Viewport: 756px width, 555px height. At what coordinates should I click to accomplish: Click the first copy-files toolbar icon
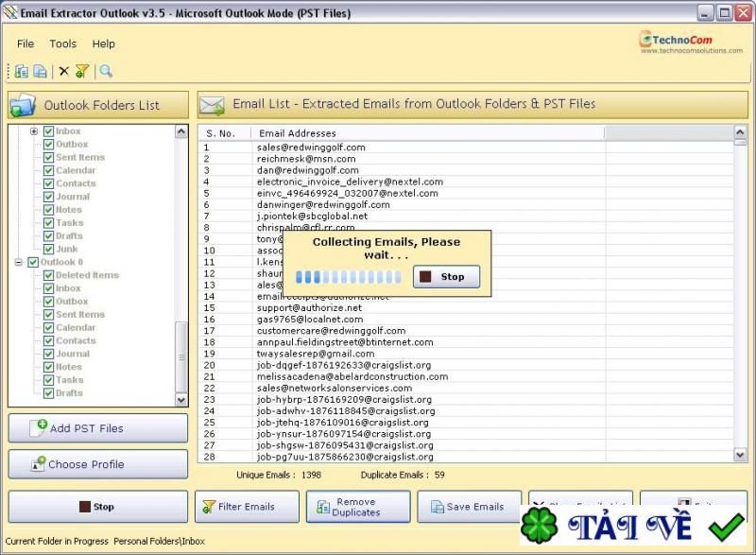click(x=21, y=71)
